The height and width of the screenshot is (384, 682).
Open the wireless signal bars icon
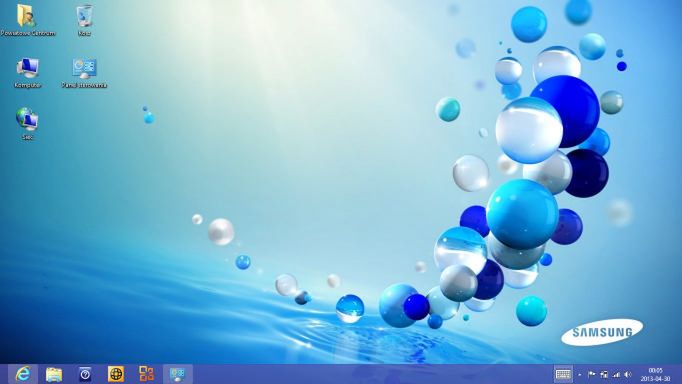616,374
